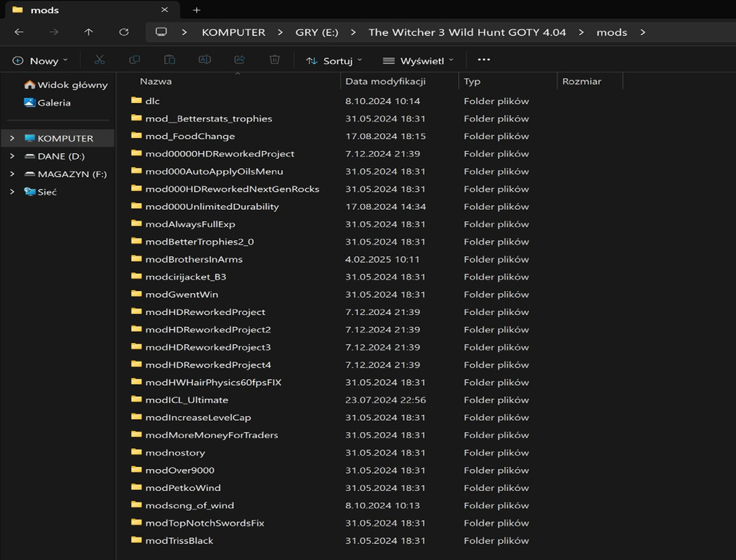The image size is (736, 560).
Task: Expand chevron after KOMPUTER in breadcrumb
Action: coord(280,32)
